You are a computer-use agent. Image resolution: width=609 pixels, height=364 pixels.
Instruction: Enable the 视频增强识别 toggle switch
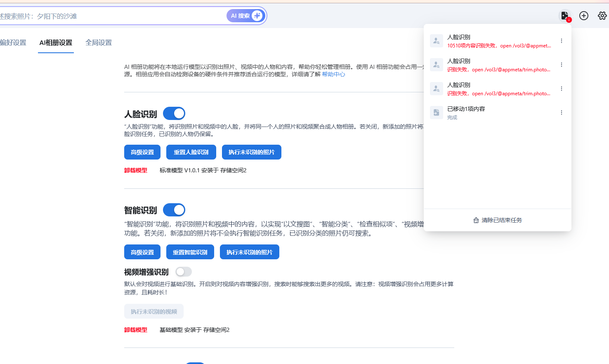[183, 272]
